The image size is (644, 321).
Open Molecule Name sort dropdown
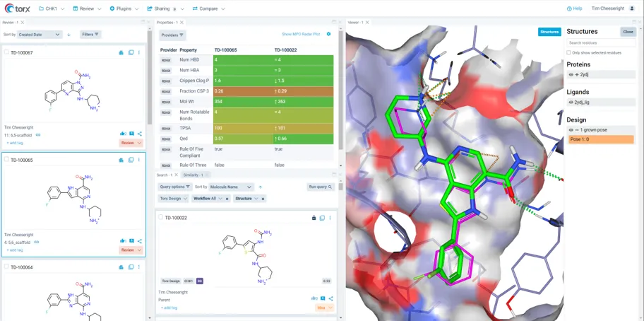[x=231, y=187]
